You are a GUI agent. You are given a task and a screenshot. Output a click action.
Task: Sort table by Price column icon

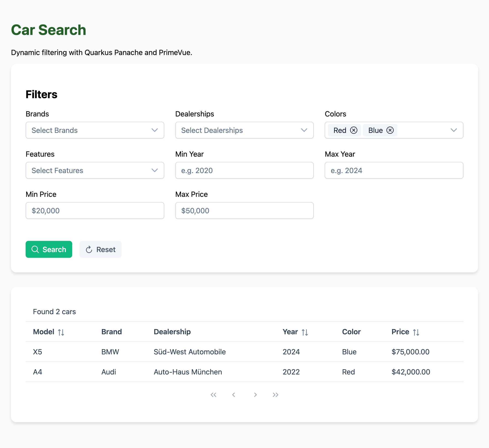[x=416, y=332]
